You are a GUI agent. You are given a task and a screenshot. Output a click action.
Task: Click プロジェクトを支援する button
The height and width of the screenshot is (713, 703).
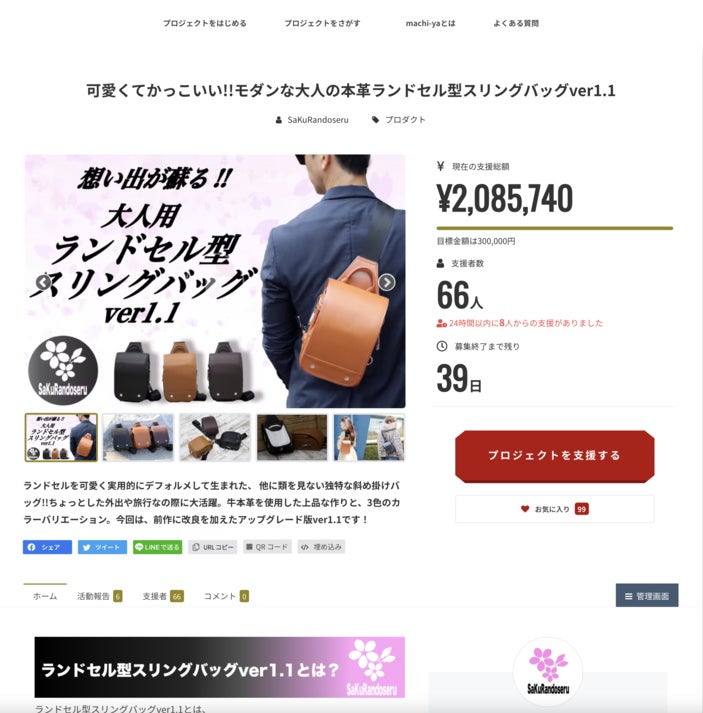point(555,456)
